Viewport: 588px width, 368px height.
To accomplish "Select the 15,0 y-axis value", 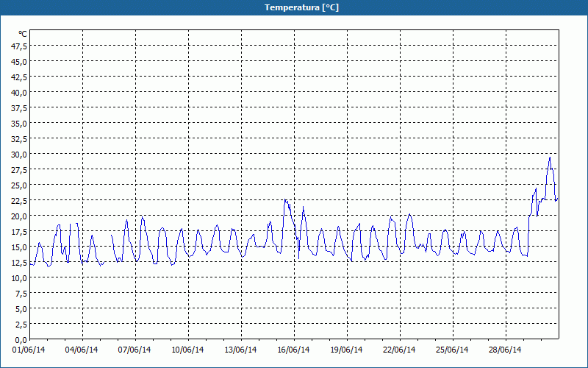I will click(x=20, y=247).
